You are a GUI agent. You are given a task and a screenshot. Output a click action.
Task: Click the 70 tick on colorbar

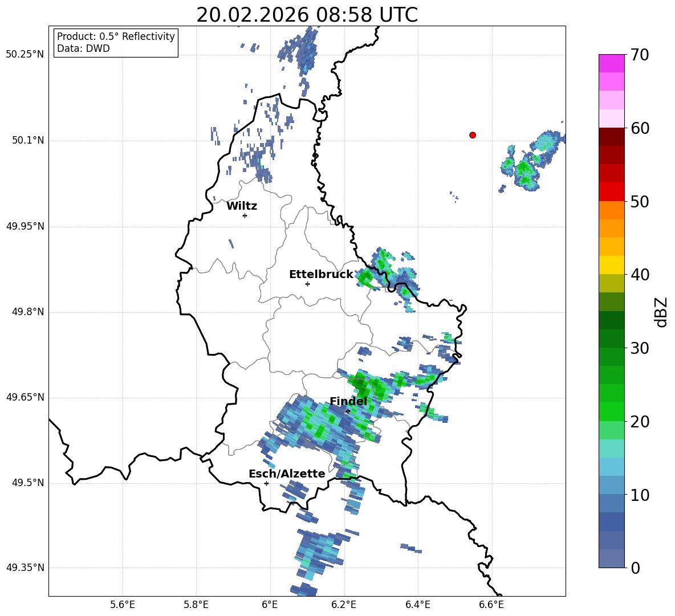[640, 55]
